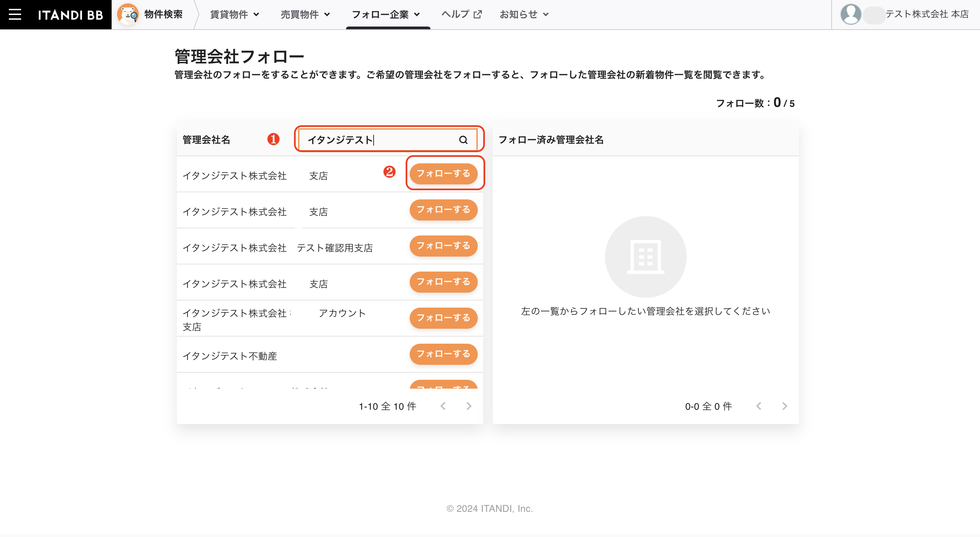Click the magnifier search icon in search box
This screenshot has height=537, width=980.
pos(463,140)
